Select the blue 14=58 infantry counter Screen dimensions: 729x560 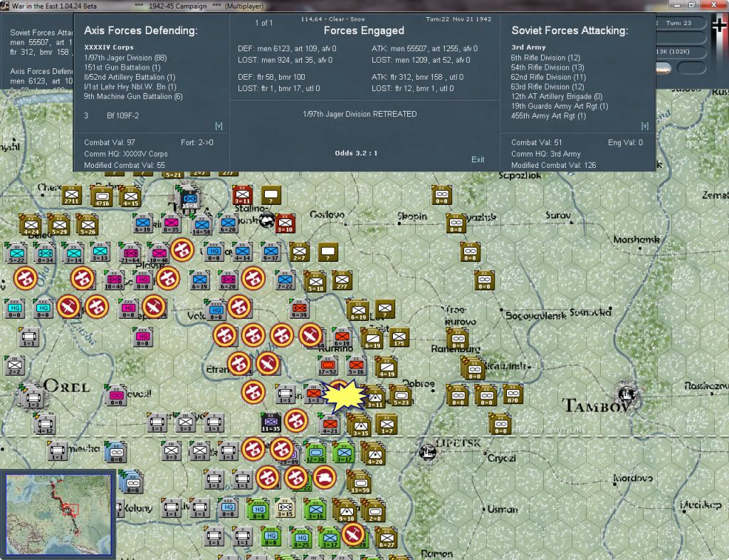pyautogui.click(x=201, y=226)
